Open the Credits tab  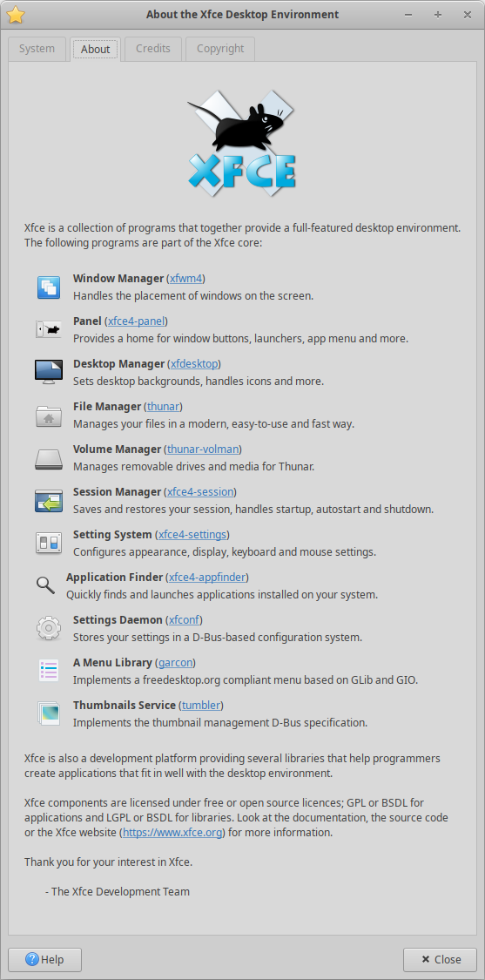(153, 49)
